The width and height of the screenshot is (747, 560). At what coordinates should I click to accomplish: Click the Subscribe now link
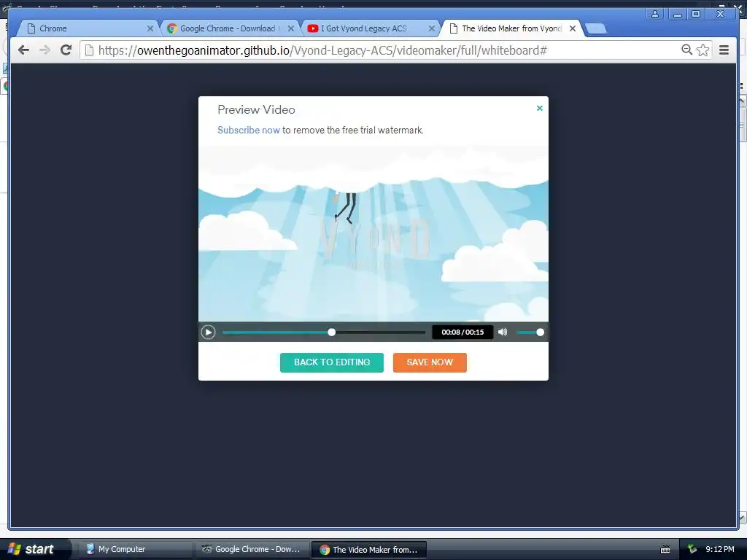[249, 130]
